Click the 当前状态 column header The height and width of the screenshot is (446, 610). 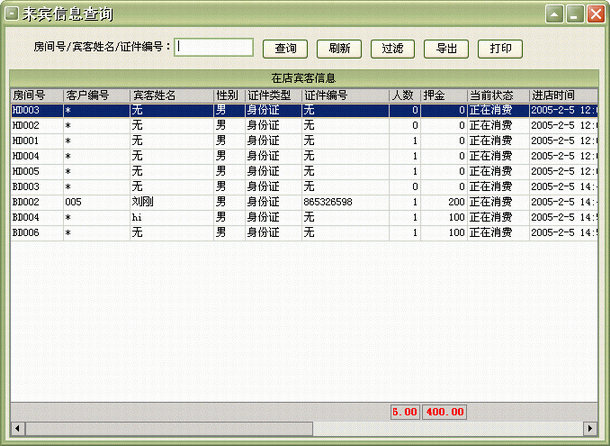[497, 95]
